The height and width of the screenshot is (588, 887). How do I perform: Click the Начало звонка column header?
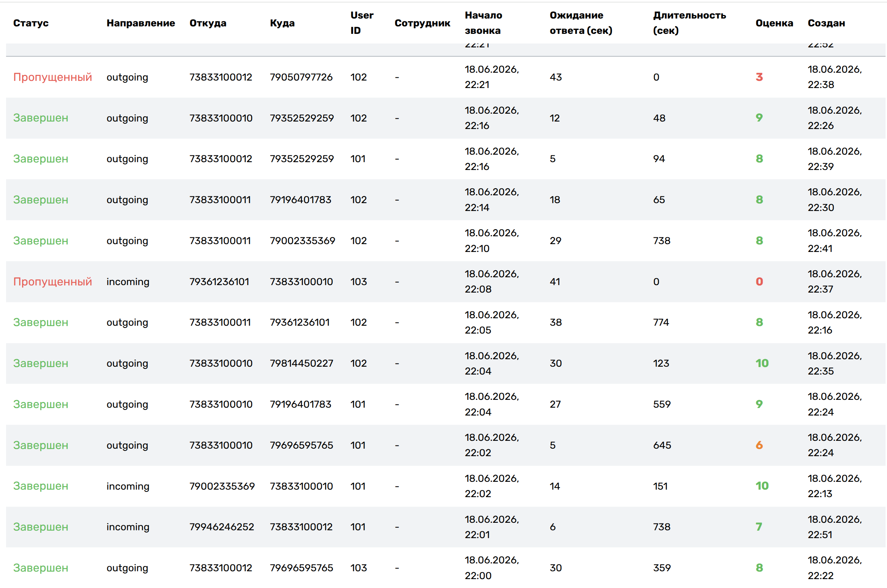tap(483, 23)
